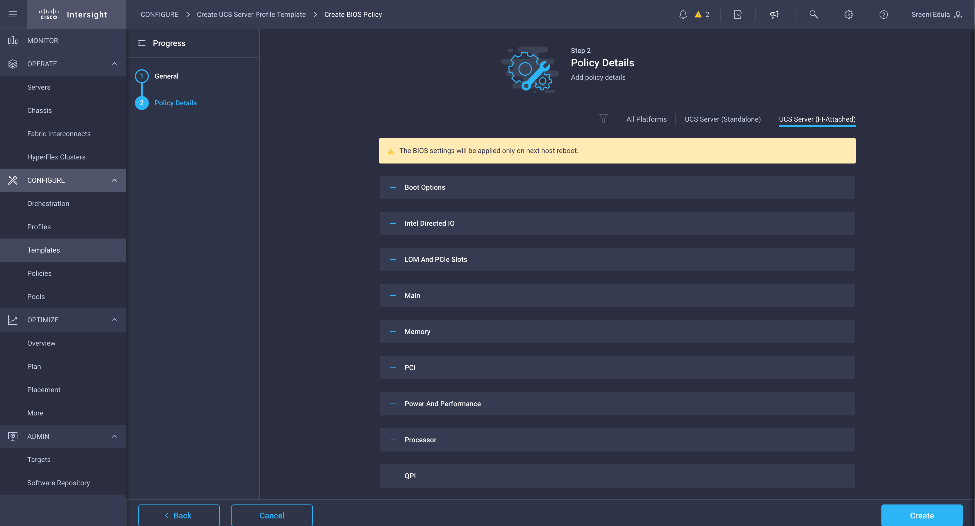
Task: Toggle the Progress panel list icon
Action: 142,44
